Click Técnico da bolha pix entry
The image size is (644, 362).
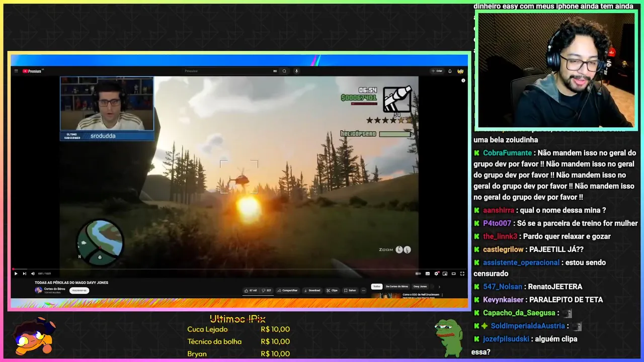238,341
